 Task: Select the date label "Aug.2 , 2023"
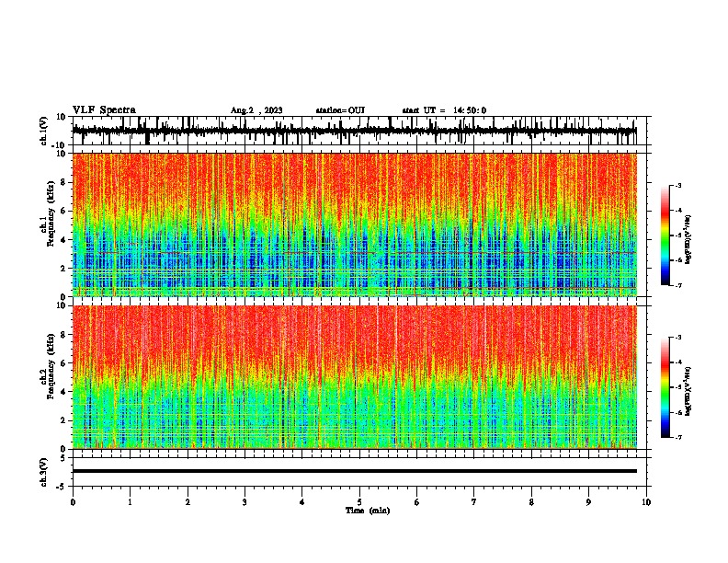pyautogui.click(x=256, y=110)
